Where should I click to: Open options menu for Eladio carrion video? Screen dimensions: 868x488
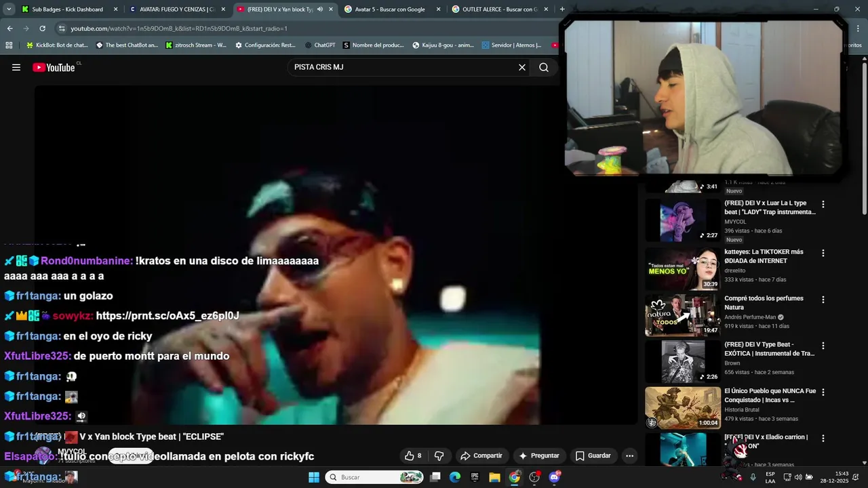tap(823, 438)
